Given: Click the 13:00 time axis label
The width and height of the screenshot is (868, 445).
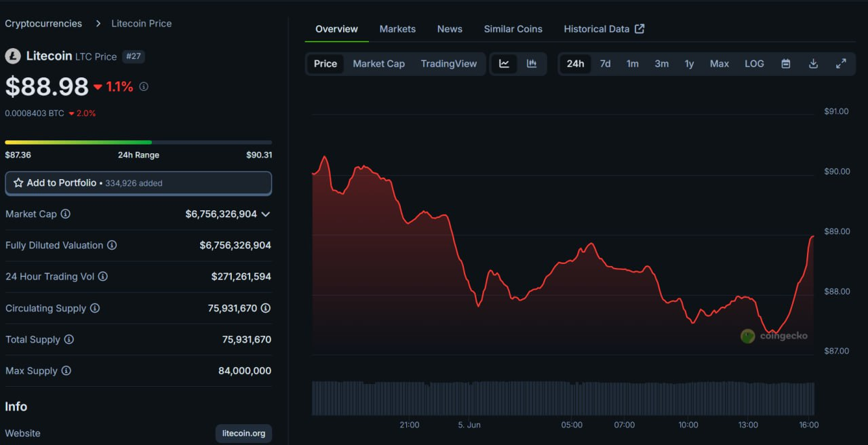Looking at the screenshot, I should point(748,425).
